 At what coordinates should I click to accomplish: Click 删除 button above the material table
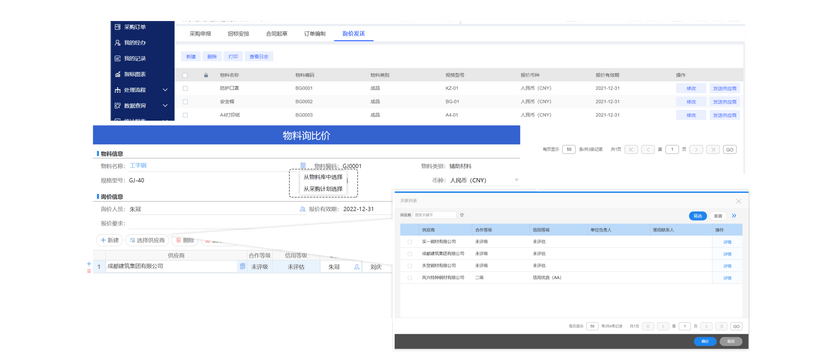(x=212, y=56)
